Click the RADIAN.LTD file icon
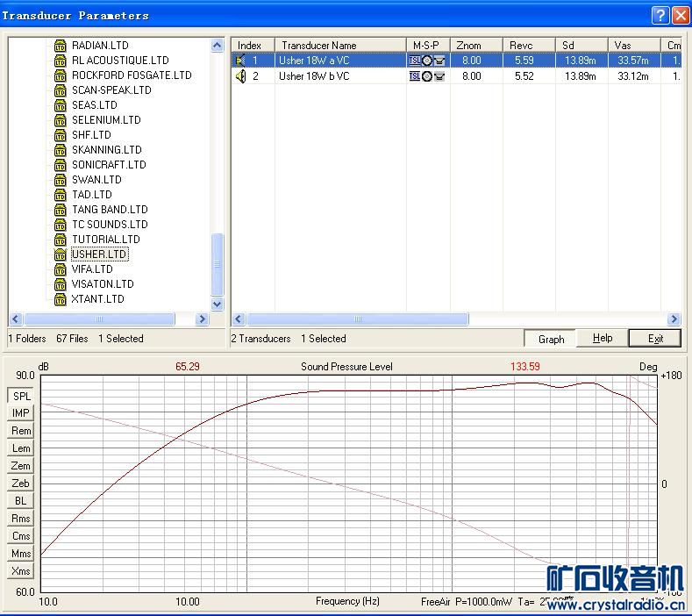Viewport: 692px width, 616px height. tap(60, 46)
